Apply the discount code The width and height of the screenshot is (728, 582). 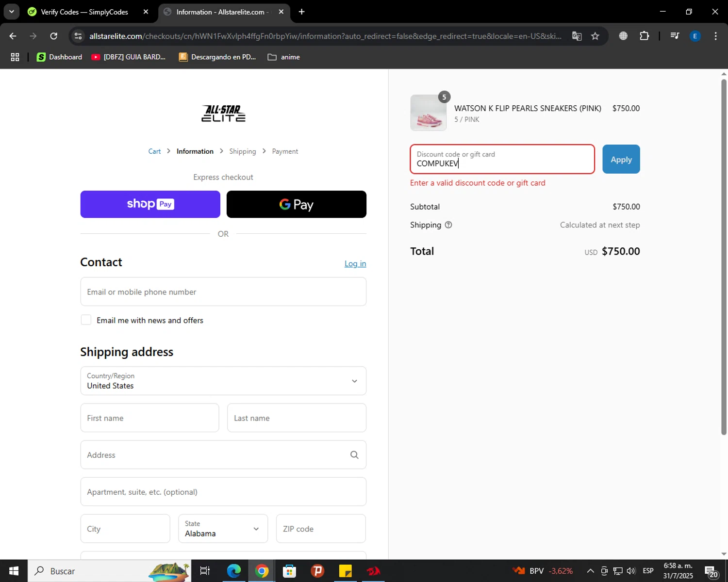click(x=621, y=159)
